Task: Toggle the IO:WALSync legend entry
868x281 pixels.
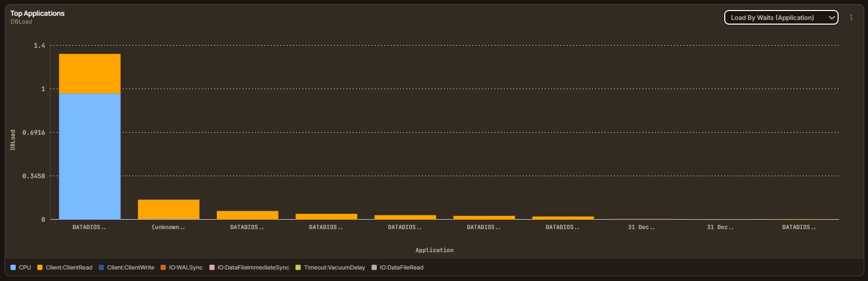Action: [182, 267]
